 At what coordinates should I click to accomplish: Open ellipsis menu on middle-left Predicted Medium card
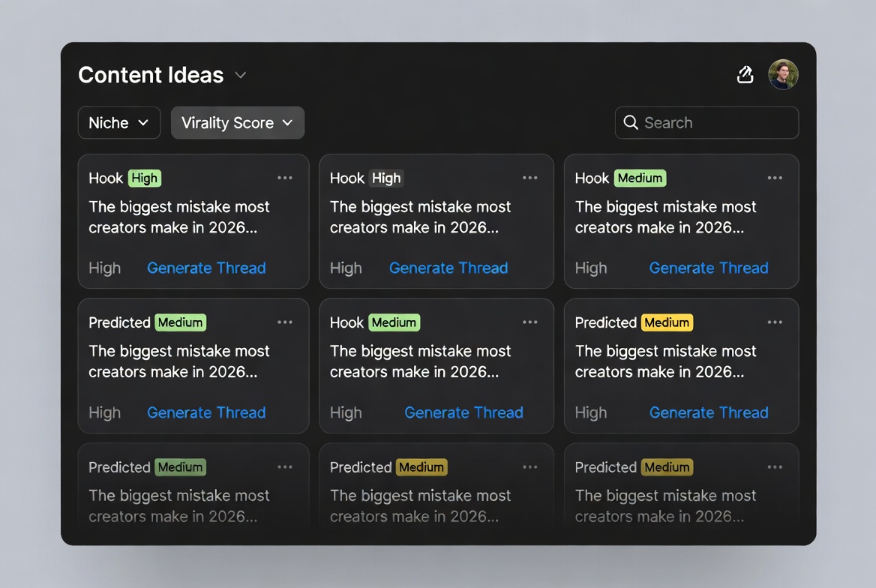pyautogui.click(x=285, y=322)
